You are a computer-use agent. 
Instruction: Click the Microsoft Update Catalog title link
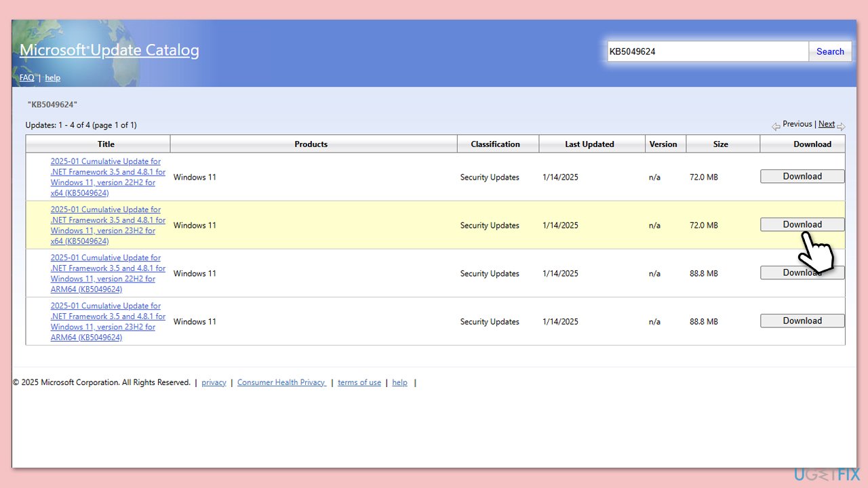[x=109, y=50]
